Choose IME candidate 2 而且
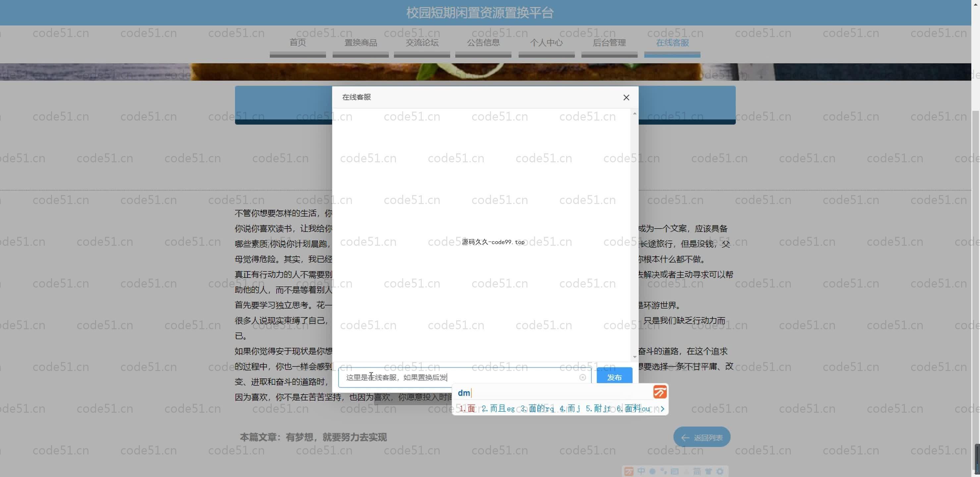The width and height of the screenshot is (980, 477). tap(498, 408)
